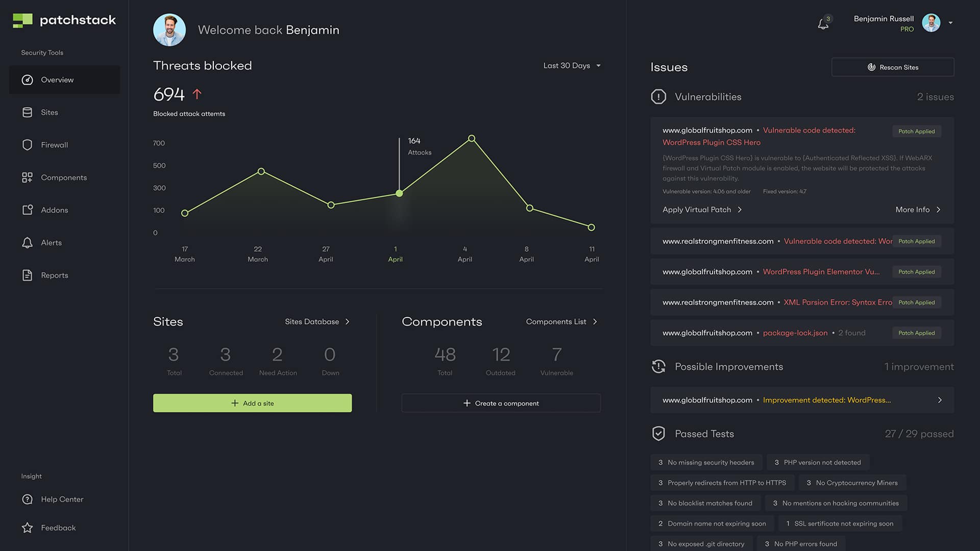The width and height of the screenshot is (980, 551).
Task: Click Apply Virtual Patch link
Action: [702, 210]
